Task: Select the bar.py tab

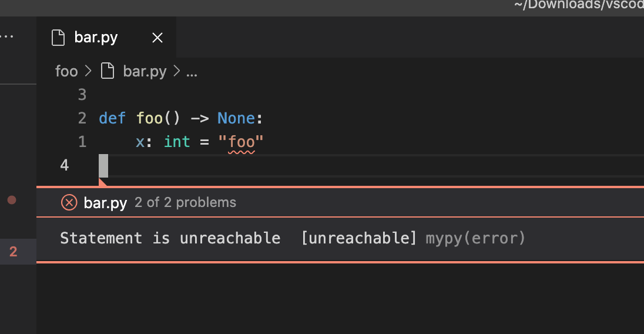Action: click(x=106, y=38)
